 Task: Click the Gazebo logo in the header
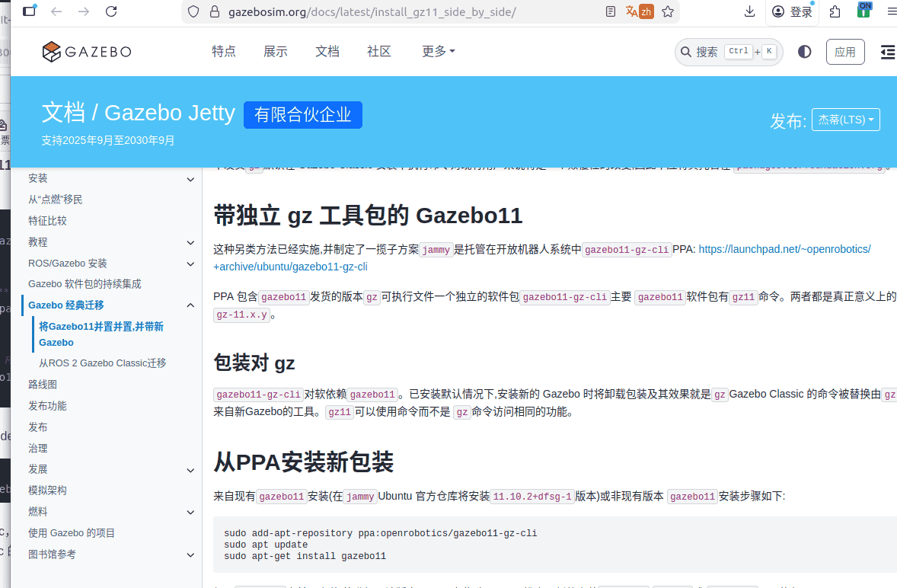pyautogui.click(x=86, y=52)
